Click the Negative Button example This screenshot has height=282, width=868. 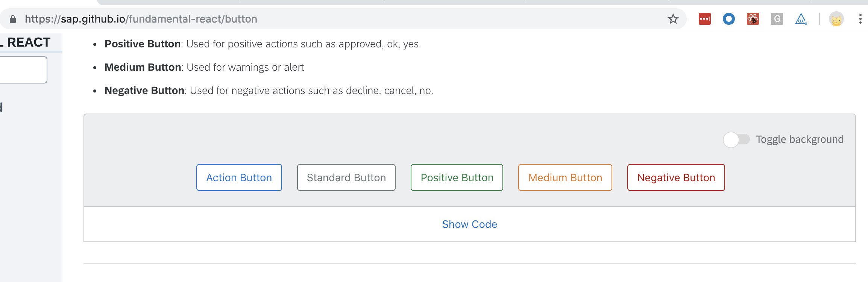tap(675, 177)
